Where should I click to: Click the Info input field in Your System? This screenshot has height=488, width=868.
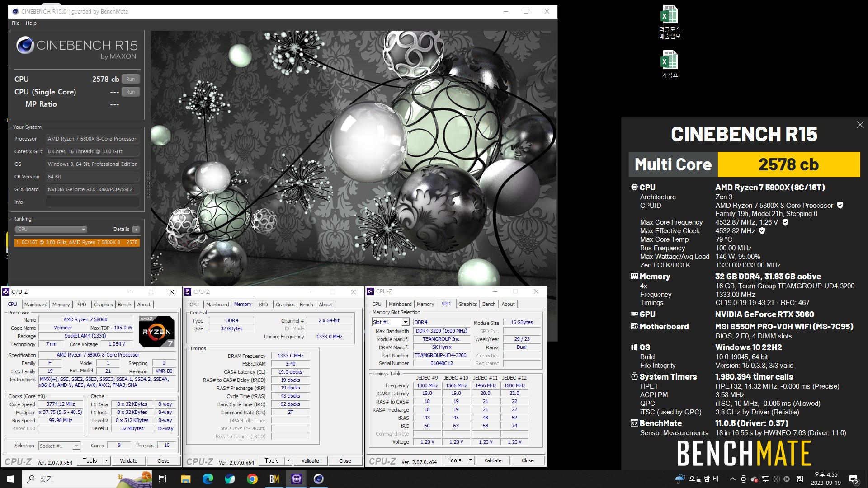(92, 202)
